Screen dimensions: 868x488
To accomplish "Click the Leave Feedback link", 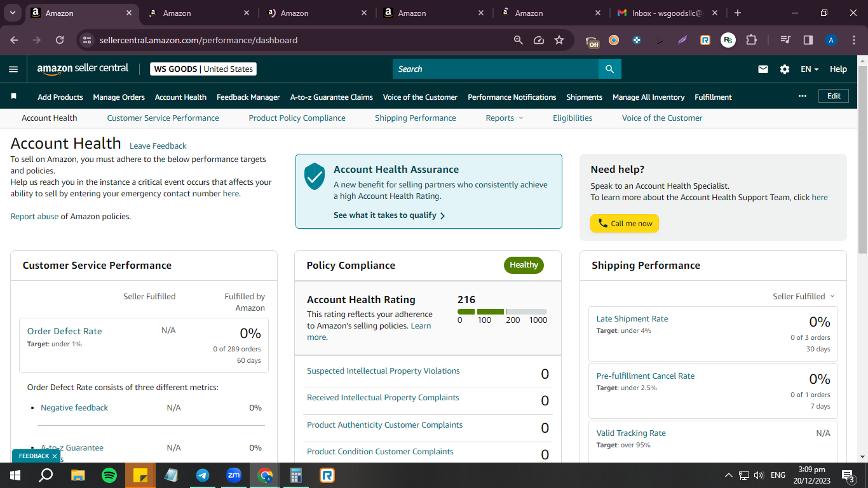I will (158, 146).
